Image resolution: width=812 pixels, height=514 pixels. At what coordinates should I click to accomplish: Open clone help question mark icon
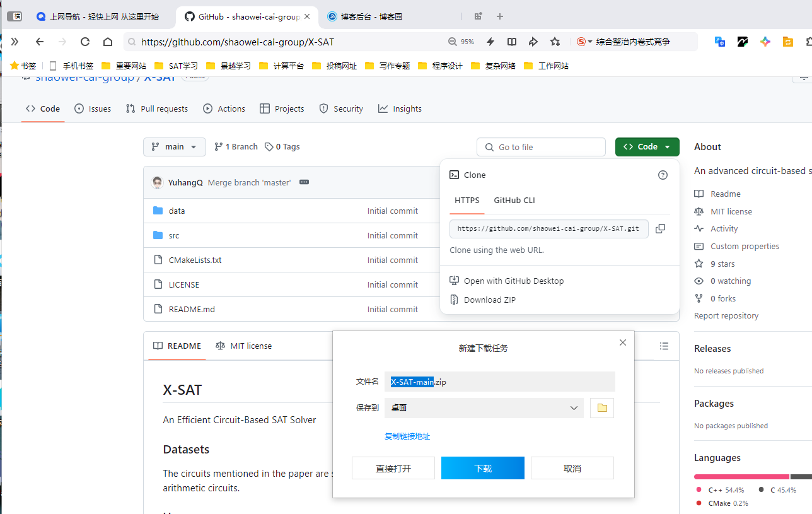click(x=663, y=175)
